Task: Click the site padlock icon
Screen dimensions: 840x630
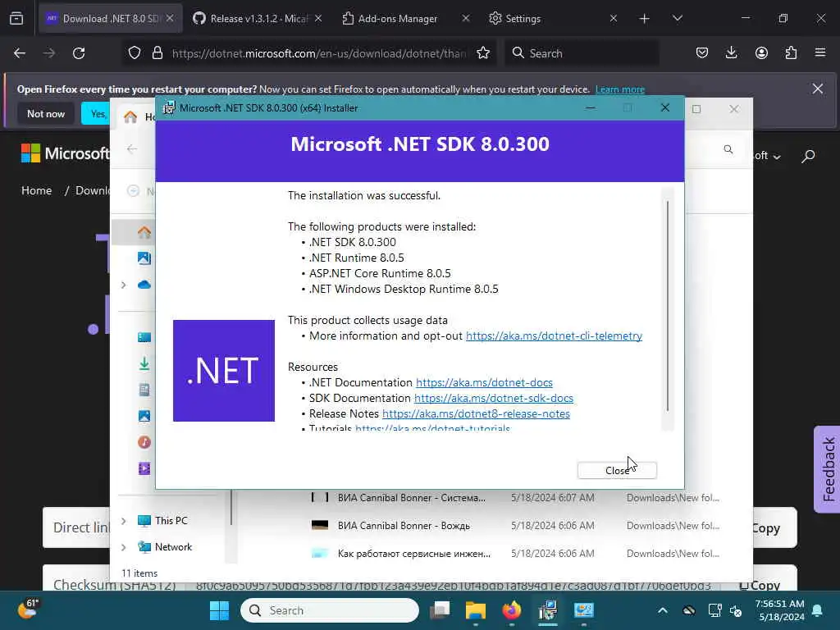Action: (157, 53)
